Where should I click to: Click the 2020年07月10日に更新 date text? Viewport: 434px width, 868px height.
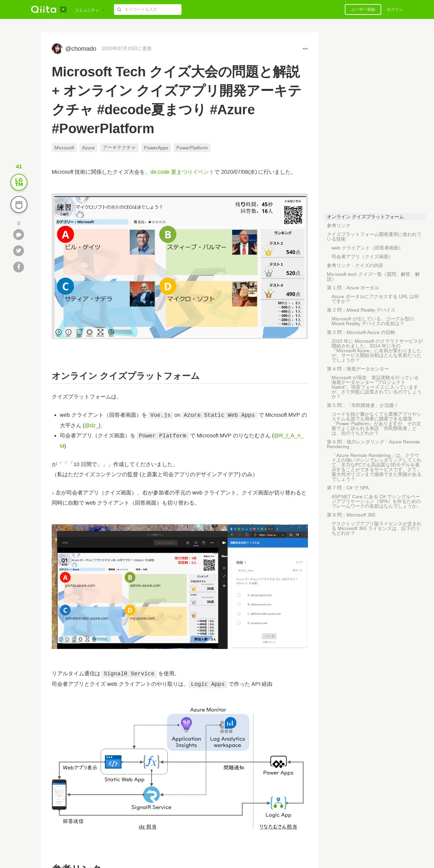click(x=127, y=49)
